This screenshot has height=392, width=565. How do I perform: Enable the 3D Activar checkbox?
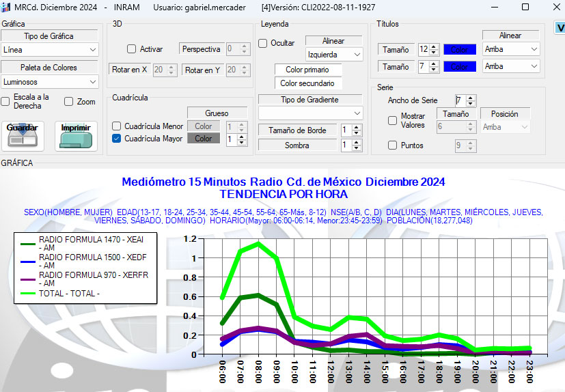pos(132,49)
